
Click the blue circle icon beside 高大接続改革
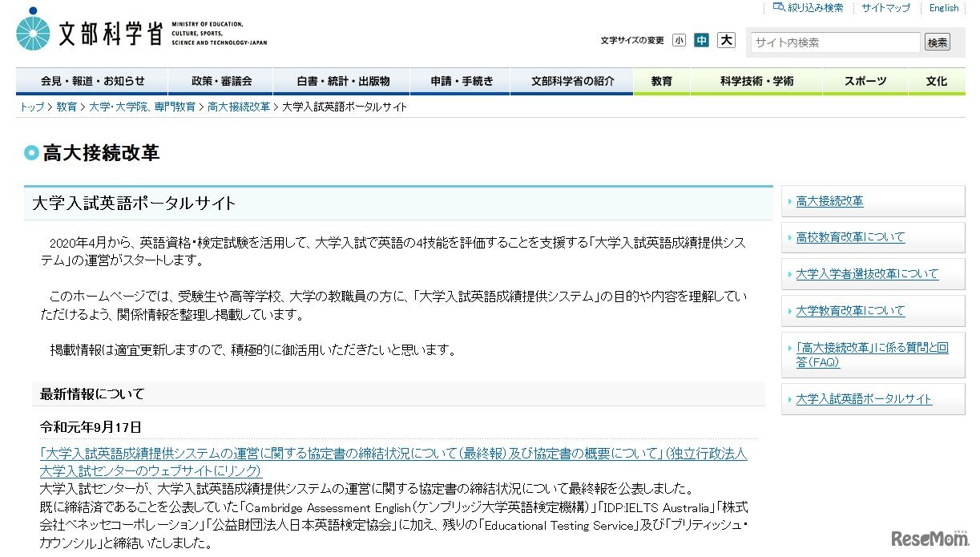(x=31, y=153)
